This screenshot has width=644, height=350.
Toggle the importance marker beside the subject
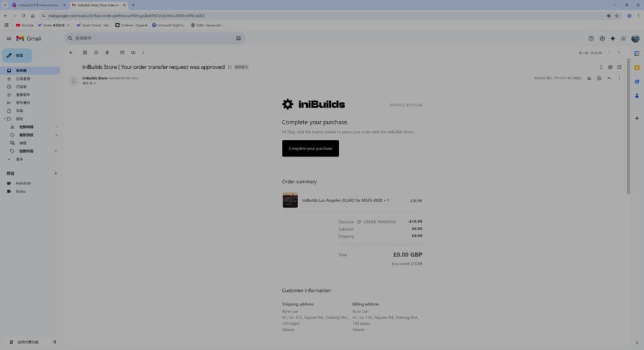(229, 67)
